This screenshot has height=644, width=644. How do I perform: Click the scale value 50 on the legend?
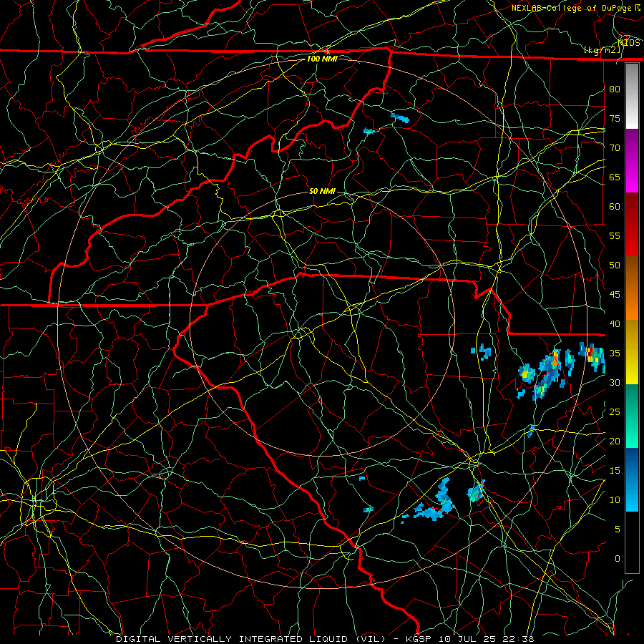tap(615, 265)
